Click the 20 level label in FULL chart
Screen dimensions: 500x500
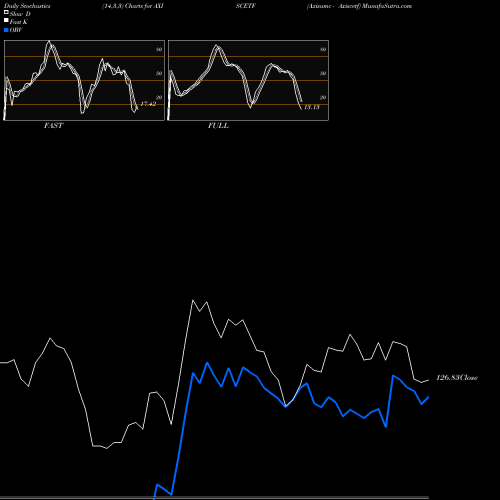coord(323,97)
